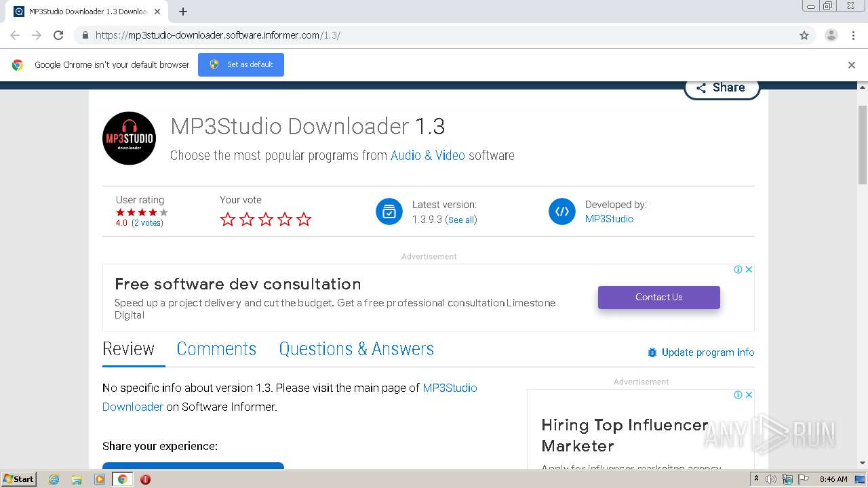
Task: Click the MP3Studio Downloader logo image
Action: pos(129,138)
